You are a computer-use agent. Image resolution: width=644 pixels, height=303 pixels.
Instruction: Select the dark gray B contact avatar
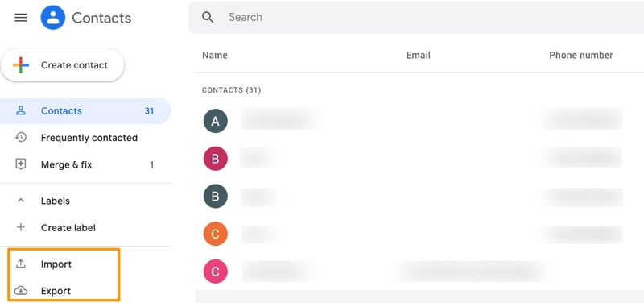tap(215, 196)
